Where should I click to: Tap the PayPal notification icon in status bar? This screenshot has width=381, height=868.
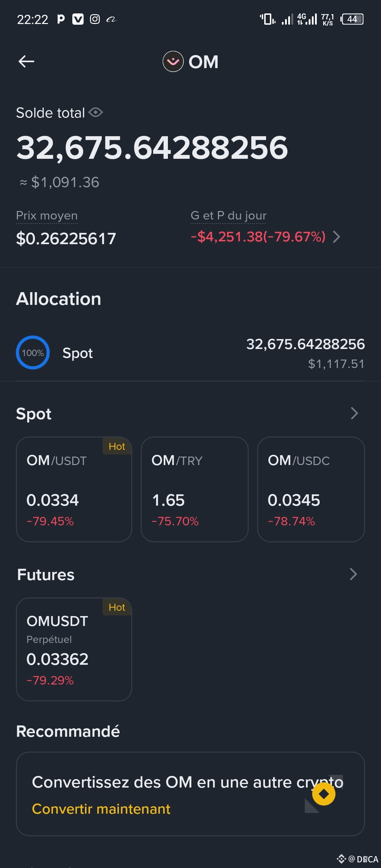[61, 19]
